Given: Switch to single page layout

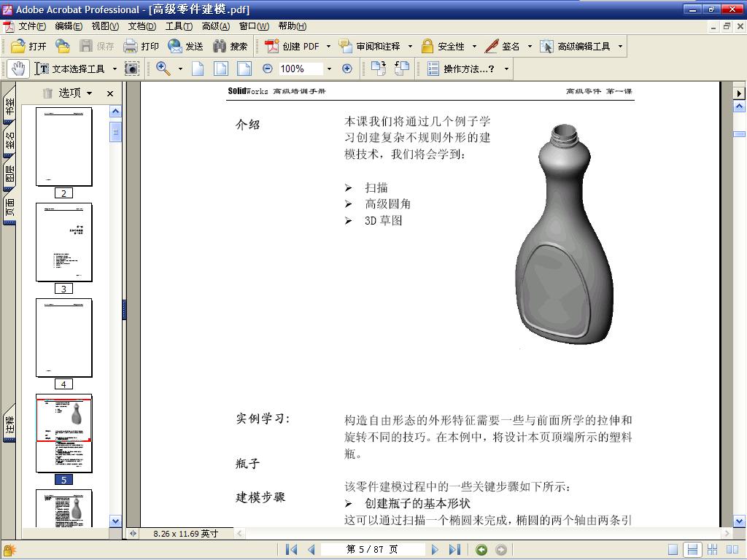Looking at the screenshot, I should pyautogui.click(x=673, y=550).
